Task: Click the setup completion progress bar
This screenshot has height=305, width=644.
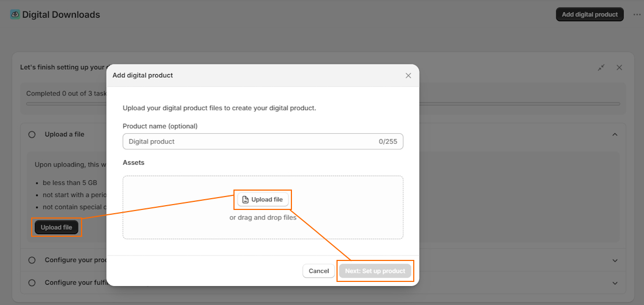Action: point(323,104)
